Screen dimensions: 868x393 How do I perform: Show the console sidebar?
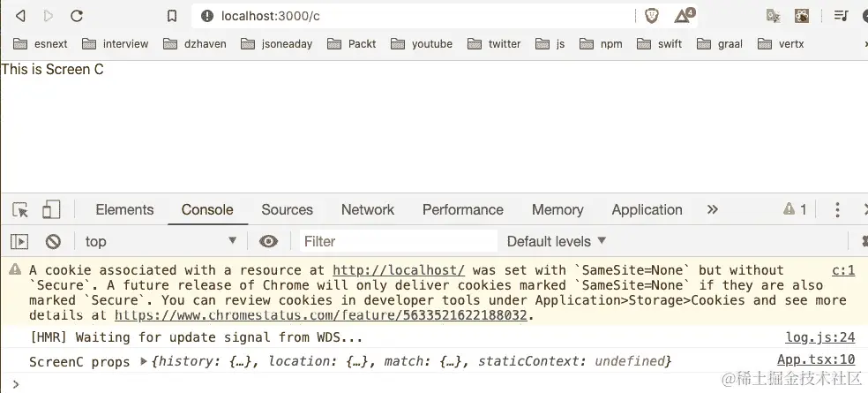coord(19,242)
